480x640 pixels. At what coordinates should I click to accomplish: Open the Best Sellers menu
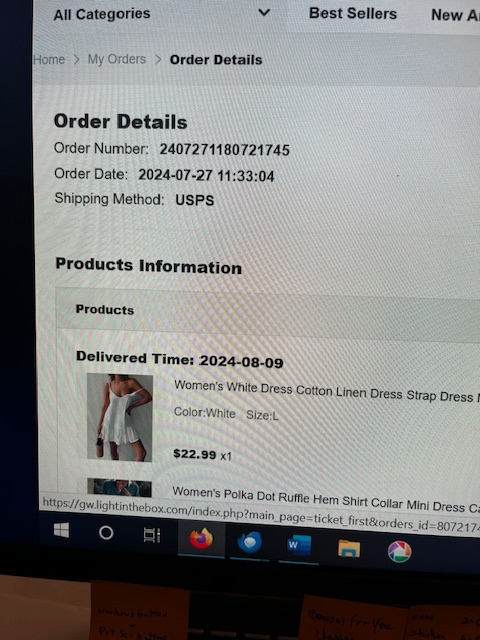(x=353, y=13)
